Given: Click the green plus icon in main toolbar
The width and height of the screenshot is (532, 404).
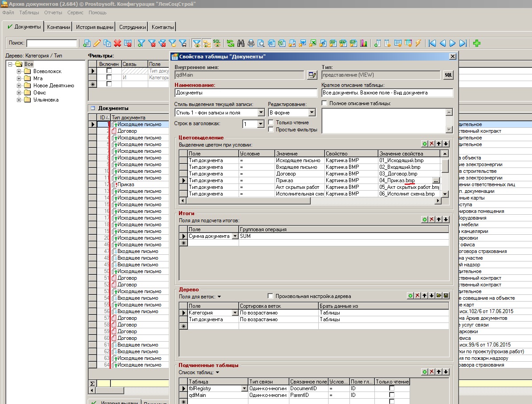Looking at the screenshot, I should coord(477,43).
